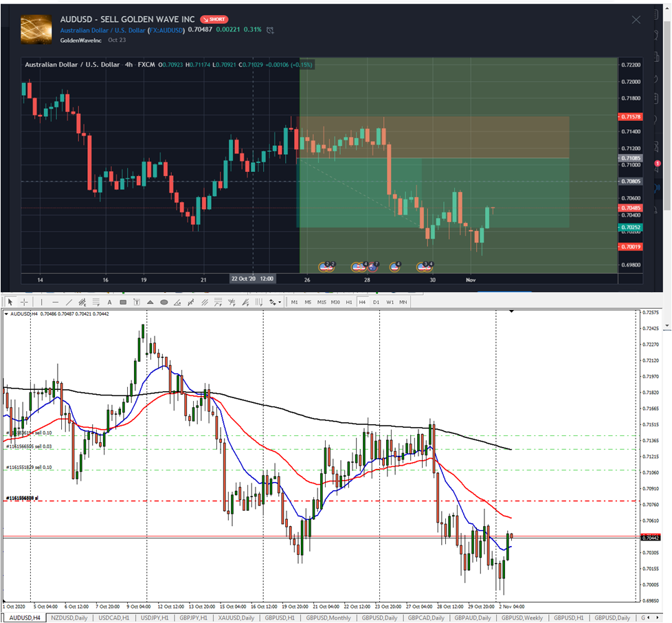This screenshot has width=672, height=623.
Task: Switch chart to M15 timeframe
Action: click(x=322, y=302)
